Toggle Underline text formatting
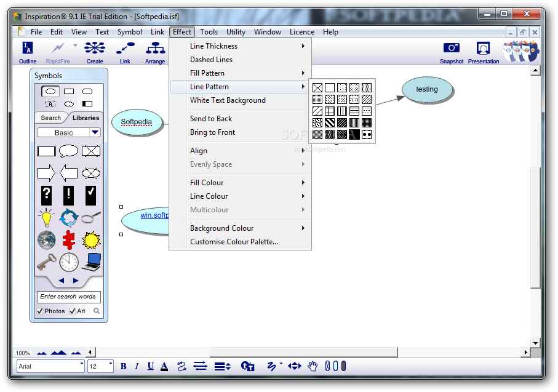 [x=151, y=366]
